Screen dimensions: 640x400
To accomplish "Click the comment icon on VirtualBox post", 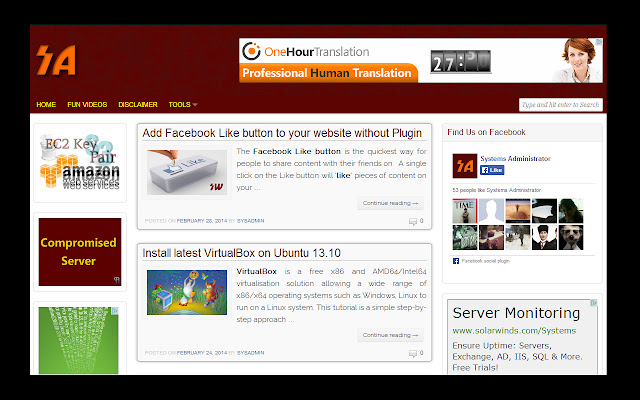I will tap(413, 353).
